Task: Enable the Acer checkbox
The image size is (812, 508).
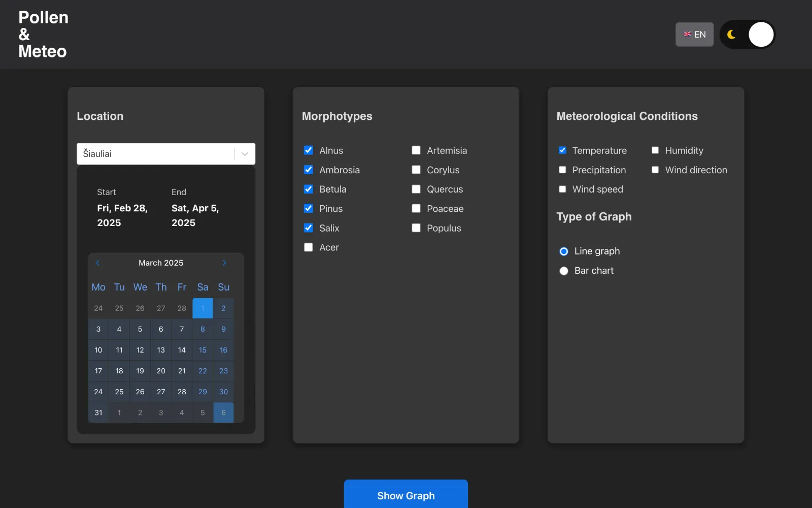Action: 309,247
